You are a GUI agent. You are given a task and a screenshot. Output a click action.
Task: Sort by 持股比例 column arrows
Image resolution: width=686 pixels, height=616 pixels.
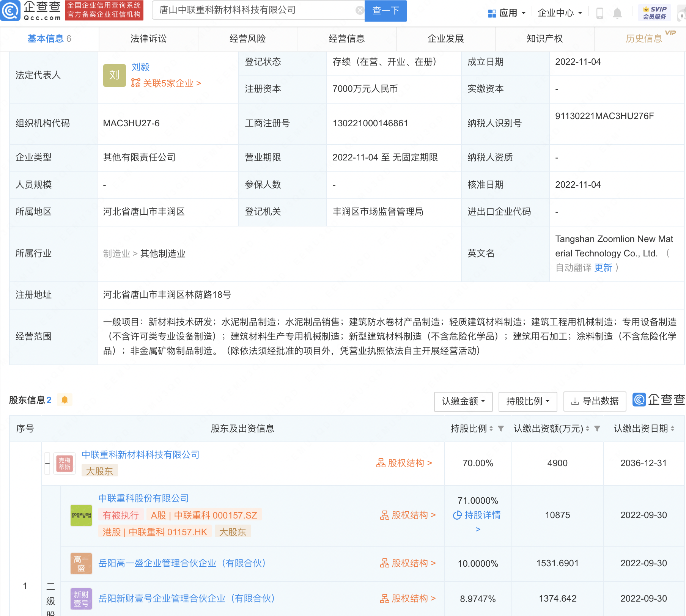(491, 429)
